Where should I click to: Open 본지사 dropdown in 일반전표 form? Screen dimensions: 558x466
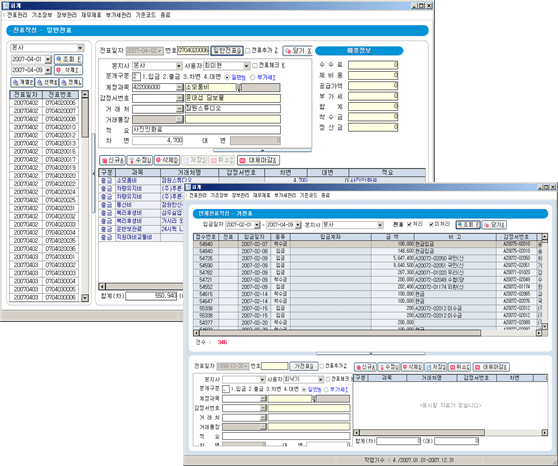pyautogui.click(x=179, y=66)
